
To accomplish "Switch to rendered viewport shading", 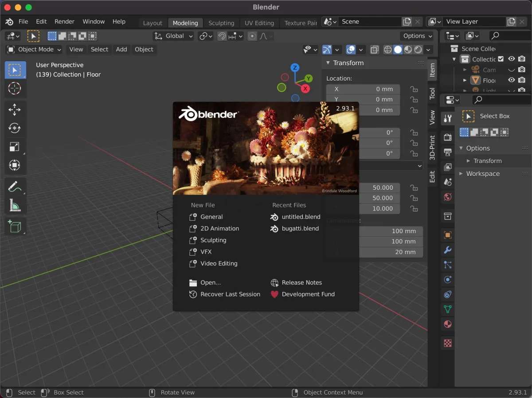I will (x=418, y=50).
